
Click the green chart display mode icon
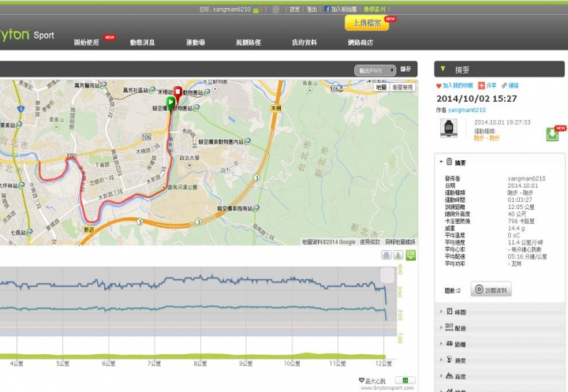pos(410,255)
